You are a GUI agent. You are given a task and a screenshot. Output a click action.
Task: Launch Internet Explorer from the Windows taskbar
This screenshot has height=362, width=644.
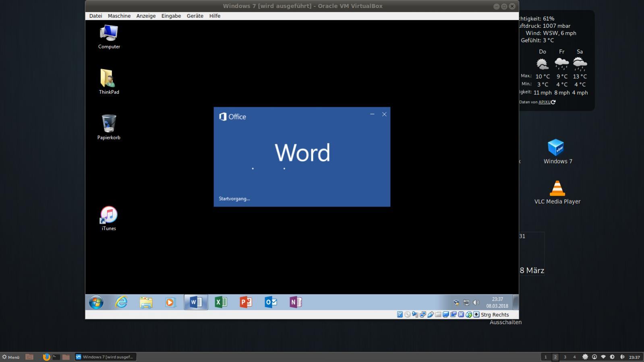(121, 302)
